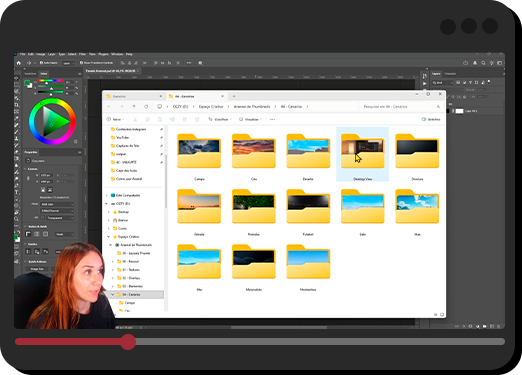
Task: Switch to the Swatches panel tab
Action: [x=30, y=74]
